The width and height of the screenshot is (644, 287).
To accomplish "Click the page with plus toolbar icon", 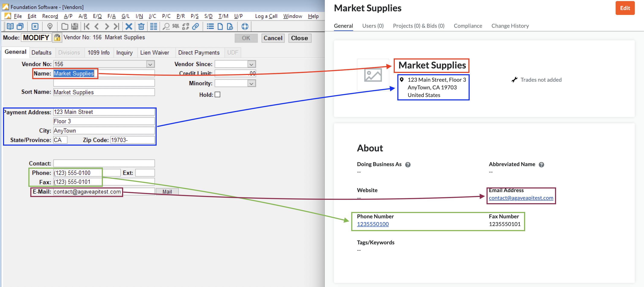I will pos(230,26).
